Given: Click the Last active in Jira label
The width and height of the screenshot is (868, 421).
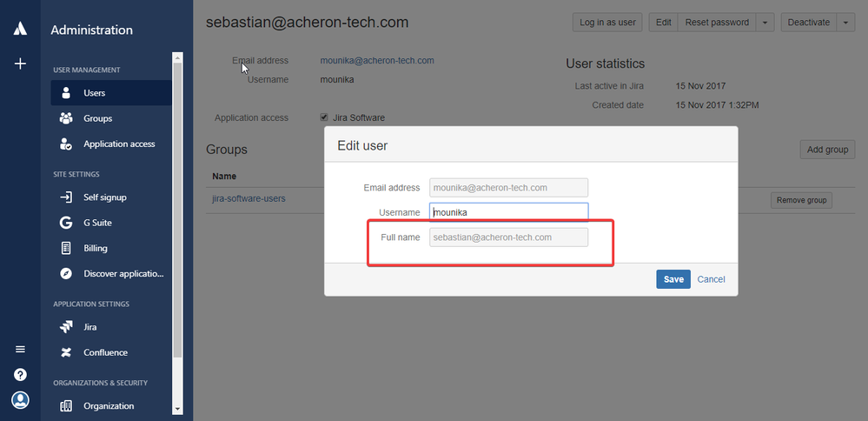Looking at the screenshot, I should click(609, 86).
